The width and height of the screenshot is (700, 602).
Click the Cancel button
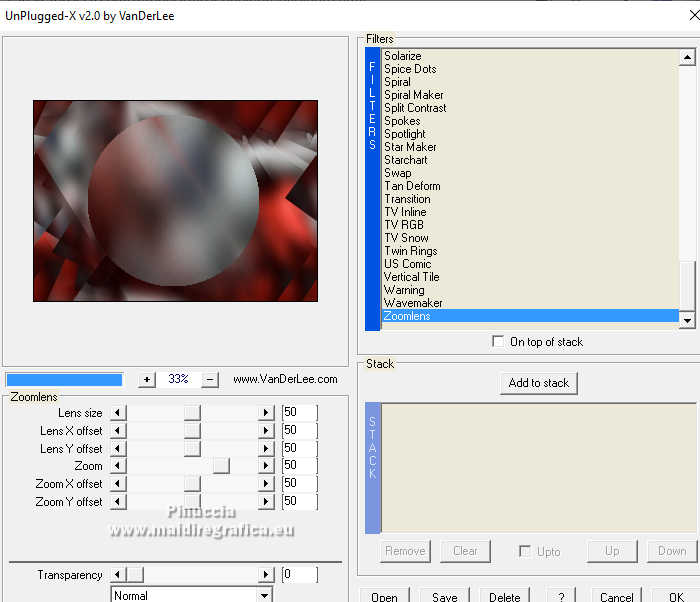(616, 596)
